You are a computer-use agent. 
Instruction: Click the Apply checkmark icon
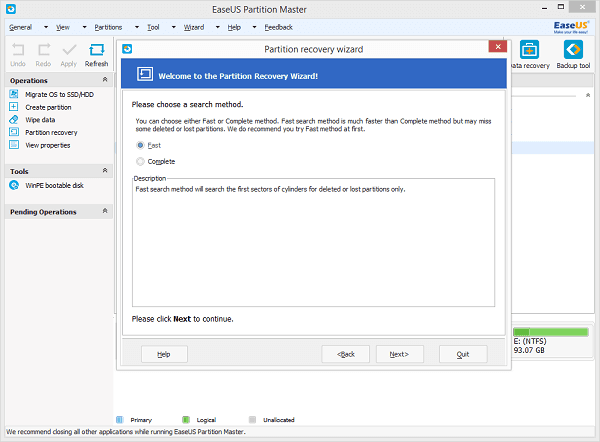(x=69, y=50)
